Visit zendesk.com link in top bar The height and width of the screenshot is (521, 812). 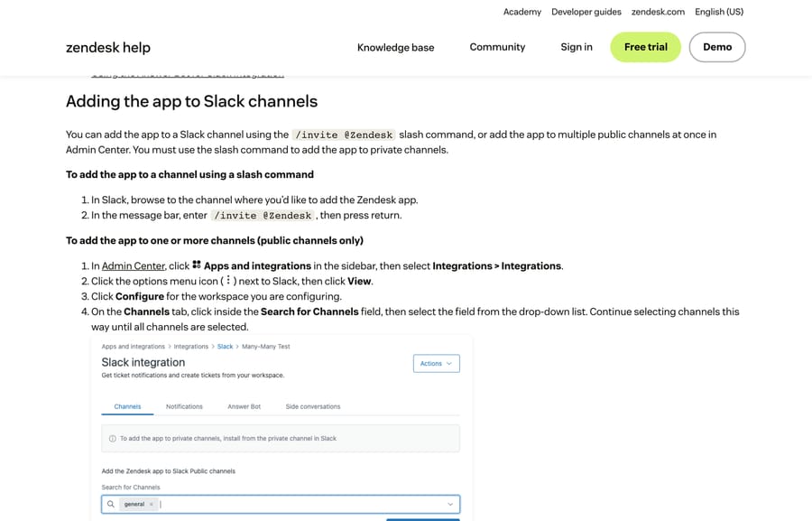[658, 12]
